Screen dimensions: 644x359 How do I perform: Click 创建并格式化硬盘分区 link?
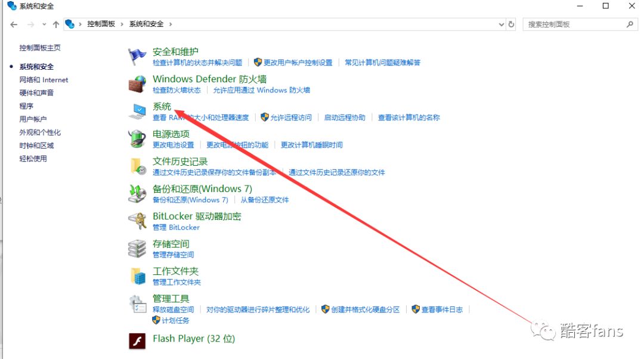click(x=365, y=310)
